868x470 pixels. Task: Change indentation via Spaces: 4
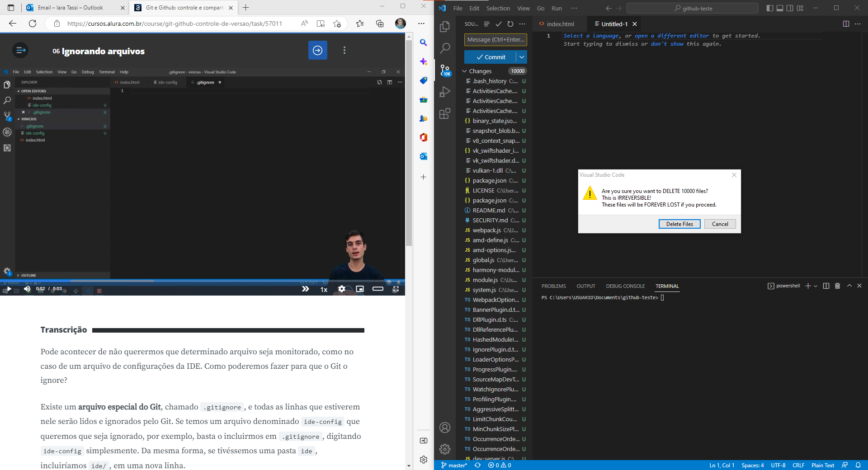click(752, 465)
